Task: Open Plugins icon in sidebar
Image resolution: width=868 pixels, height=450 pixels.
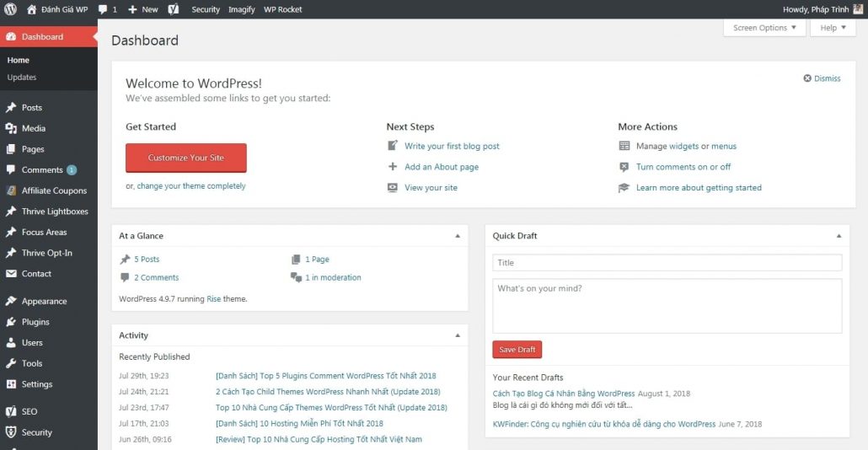Action: [x=11, y=322]
